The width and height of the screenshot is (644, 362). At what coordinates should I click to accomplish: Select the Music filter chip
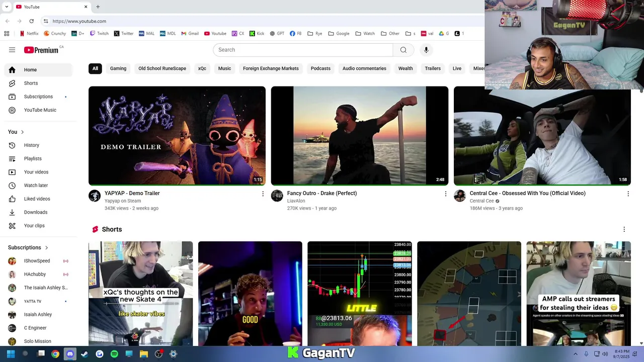(x=224, y=68)
